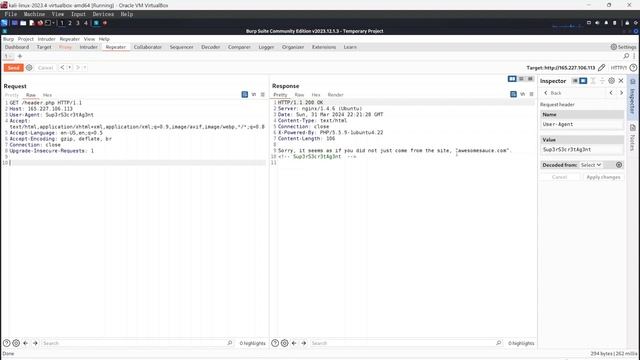Select the Request Pretty view tab
Image resolution: width=640 pixels, height=360 pixels.
[12, 95]
